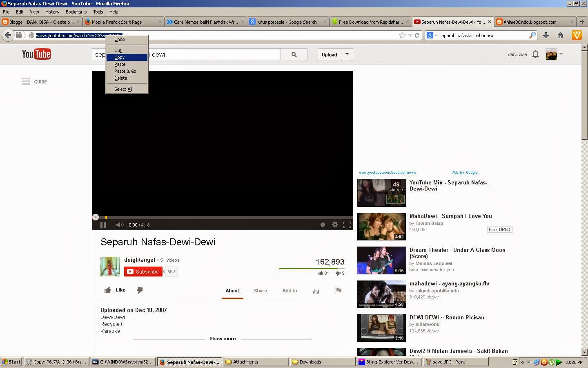Click the YouTube search input field
Viewport: 588px width, 368px height.
(x=186, y=54)
